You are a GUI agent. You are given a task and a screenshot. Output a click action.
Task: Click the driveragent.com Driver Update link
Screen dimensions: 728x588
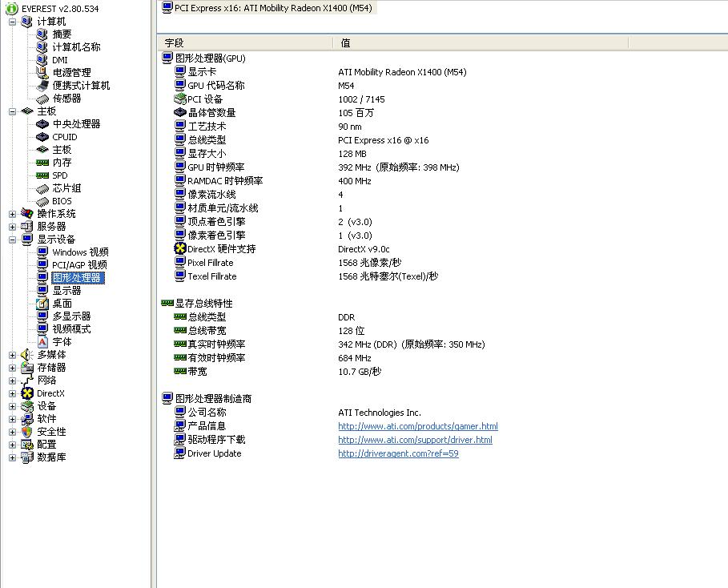pos(398,453)
